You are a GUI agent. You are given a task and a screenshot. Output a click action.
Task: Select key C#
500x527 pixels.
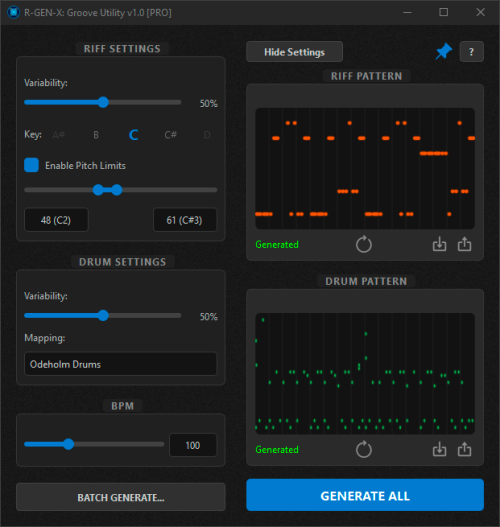point(170,135)
